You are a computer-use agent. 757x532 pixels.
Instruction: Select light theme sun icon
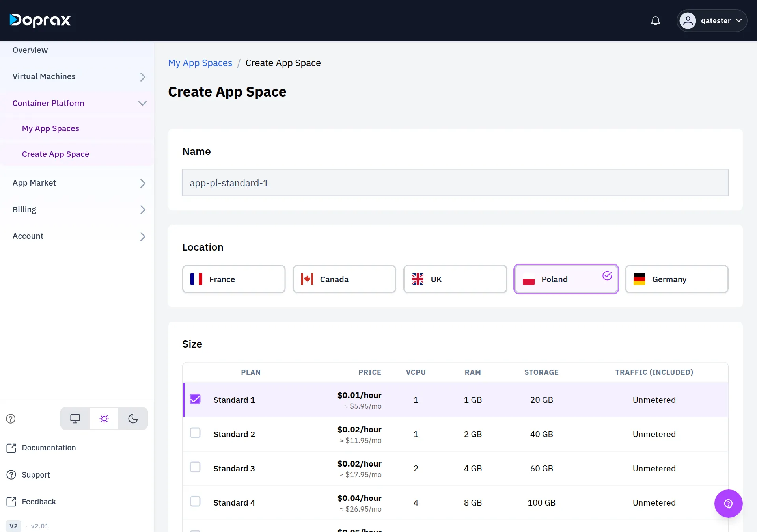coord(104,419)
